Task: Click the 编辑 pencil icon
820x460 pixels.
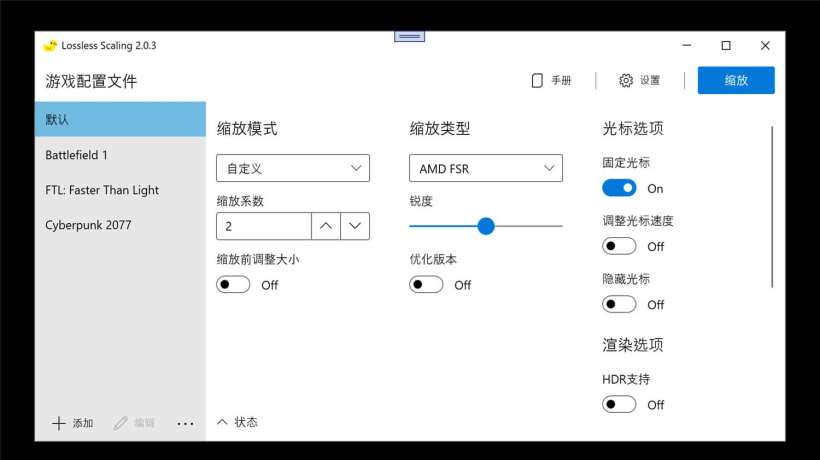Action: pos(121,423)
